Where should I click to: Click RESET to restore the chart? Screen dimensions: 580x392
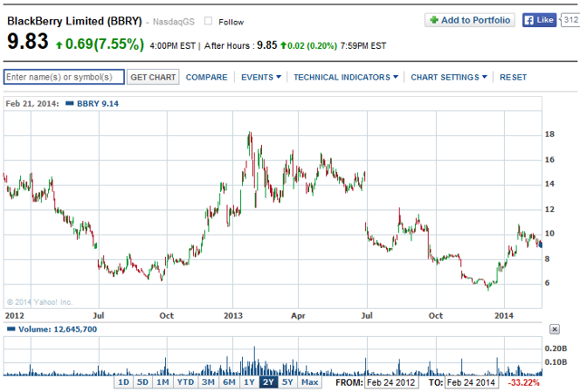[513, 77]
